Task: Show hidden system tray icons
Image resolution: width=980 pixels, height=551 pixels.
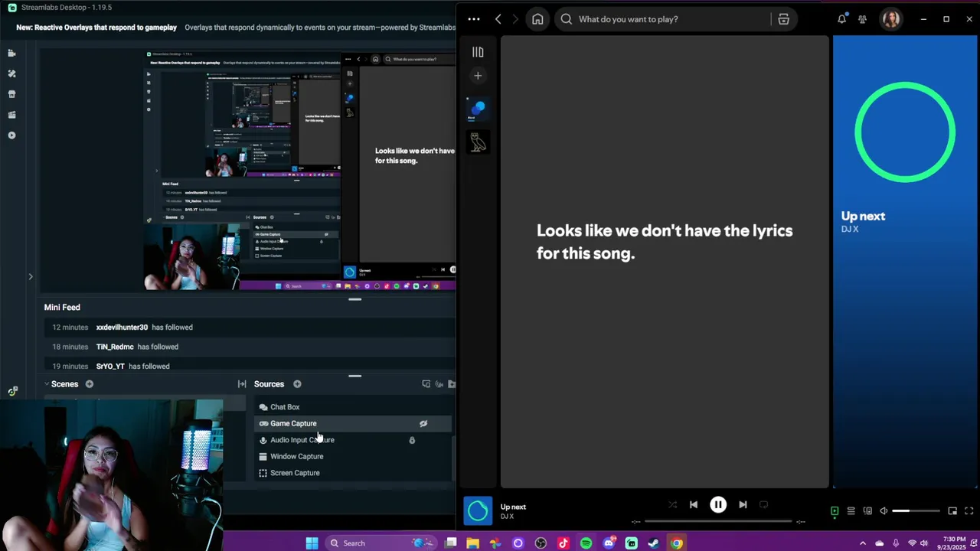Action: 863,543
